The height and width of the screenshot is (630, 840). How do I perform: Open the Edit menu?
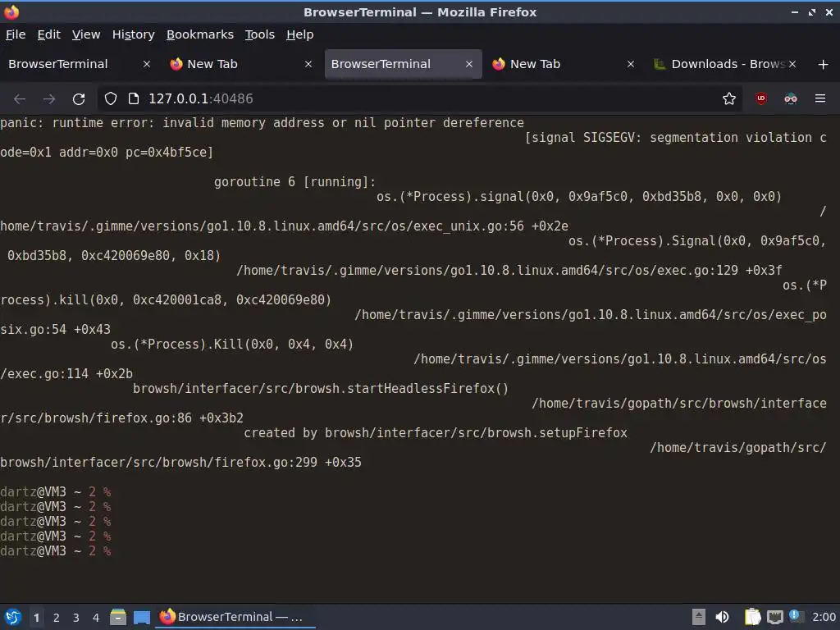[x=48, y=34]
